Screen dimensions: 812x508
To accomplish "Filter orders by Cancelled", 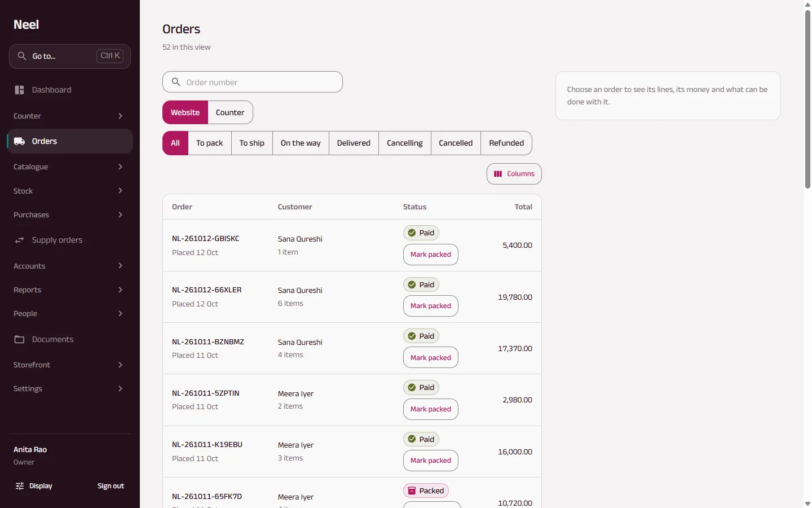I will 456,143.
